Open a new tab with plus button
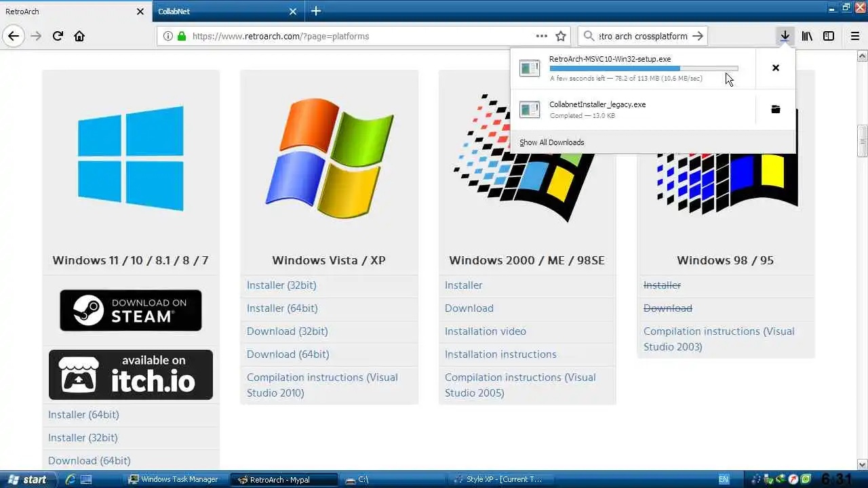 (x=316, y=11)
